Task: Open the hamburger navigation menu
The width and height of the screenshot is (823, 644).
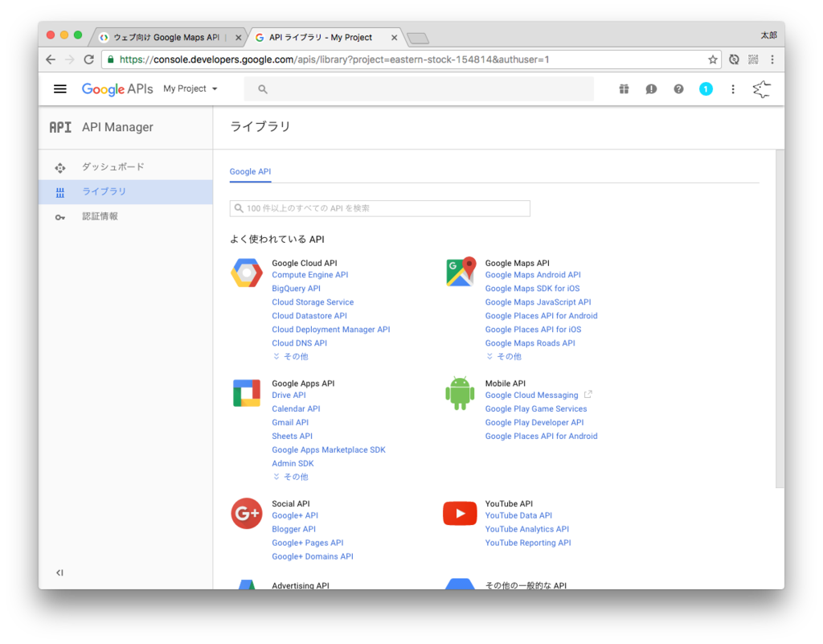Action: pos(59,89)
